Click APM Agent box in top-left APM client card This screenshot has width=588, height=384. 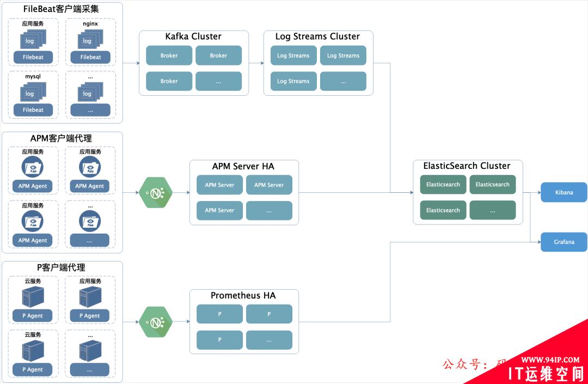(x=33, y=186)
